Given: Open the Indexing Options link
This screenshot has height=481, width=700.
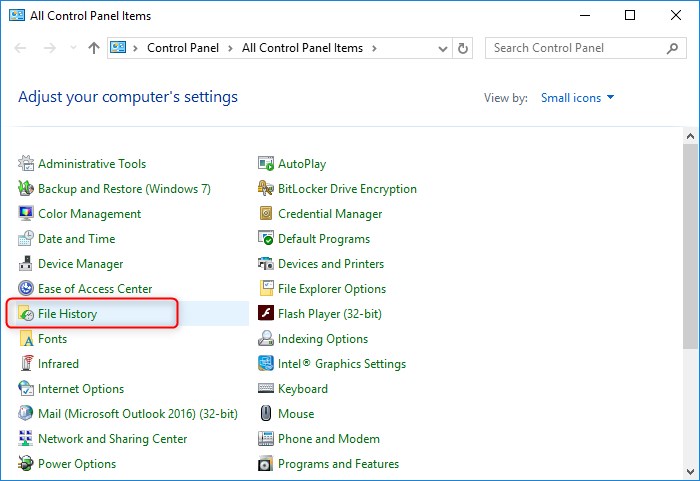Looking at the screenshot, I should (323, 339).
